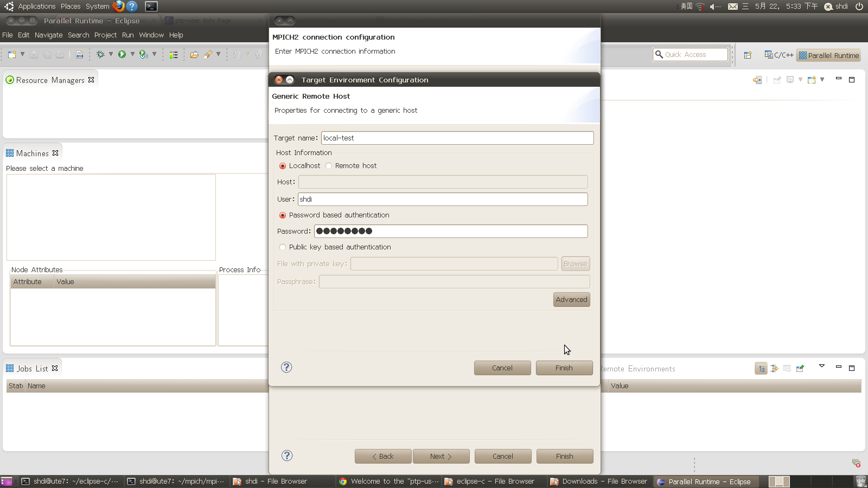
Task: Click Next button in MPICH2 wizard
Action: click(x=441, y=456)
